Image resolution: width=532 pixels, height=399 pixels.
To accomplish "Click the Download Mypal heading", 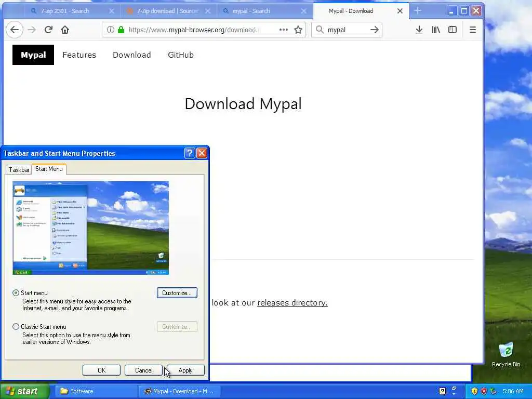I will 243,104.
